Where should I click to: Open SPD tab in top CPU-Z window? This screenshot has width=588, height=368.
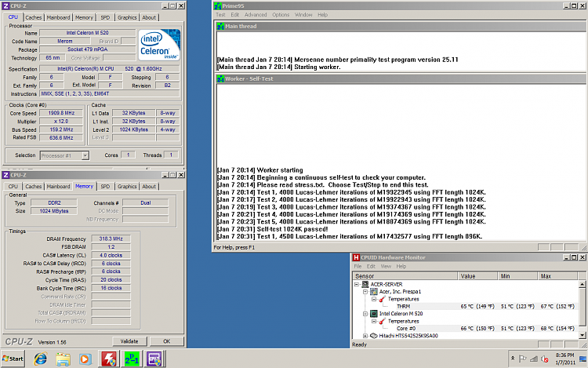click(105, 17)
